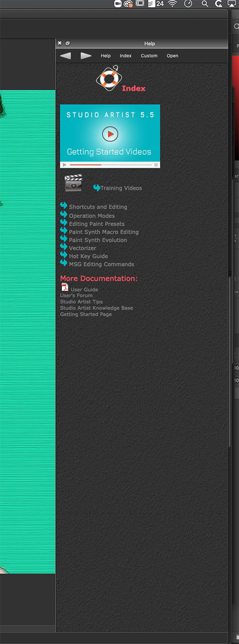Open the Hot Key Guide link
Image resolution: width=239 pixels, height=644 pixels.
coord(88,256)
